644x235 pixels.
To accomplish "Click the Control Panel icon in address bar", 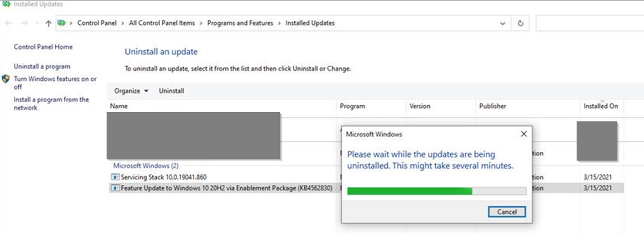I will click(62, 23).
